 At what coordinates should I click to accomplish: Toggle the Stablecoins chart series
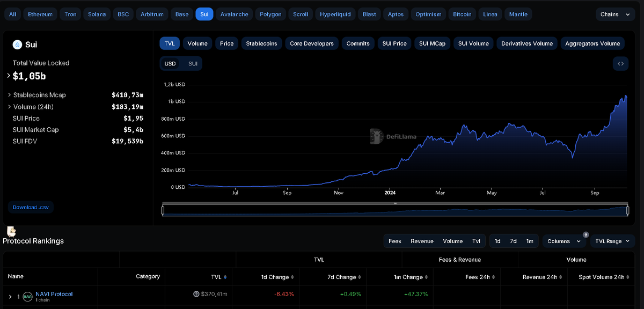pyautogui.click(x=262, y=43)
